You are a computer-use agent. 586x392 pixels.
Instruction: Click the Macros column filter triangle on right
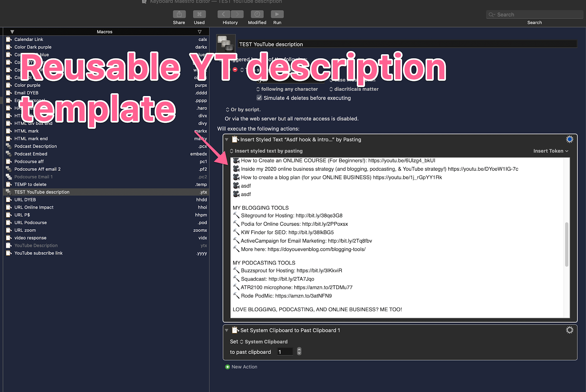pyautogui.click(x=200, y=32)
